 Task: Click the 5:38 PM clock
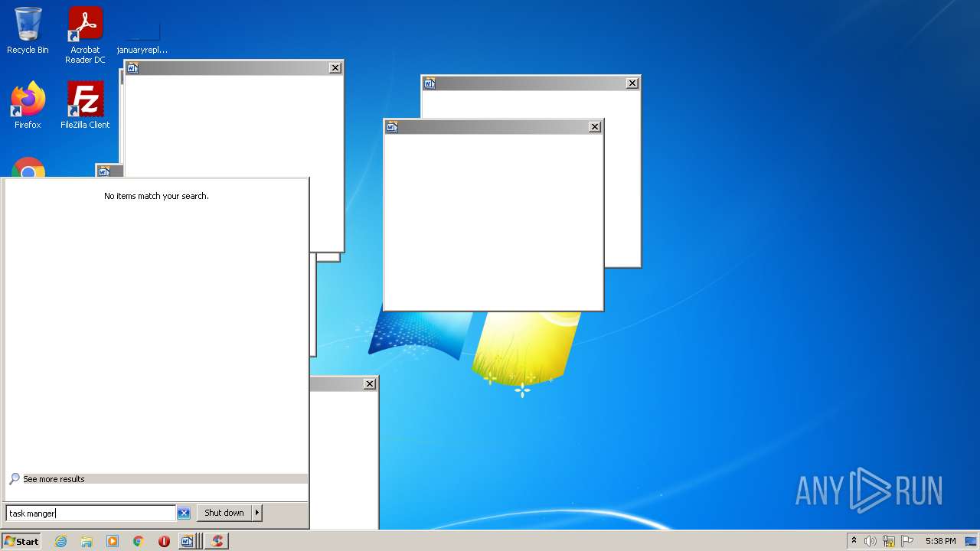point(940,541)
